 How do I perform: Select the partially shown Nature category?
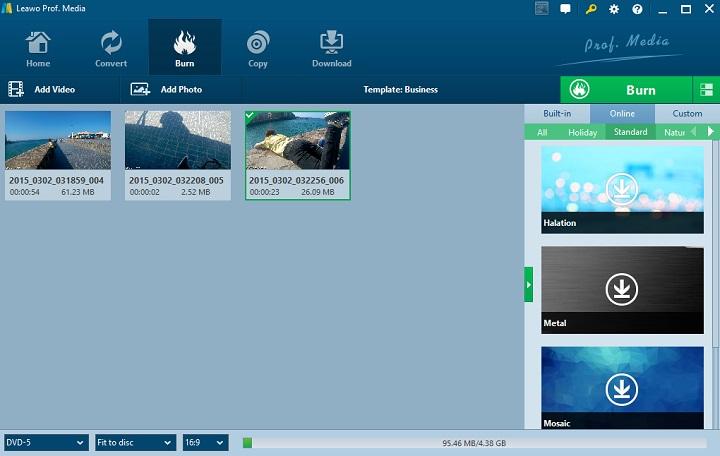(674, 132)
